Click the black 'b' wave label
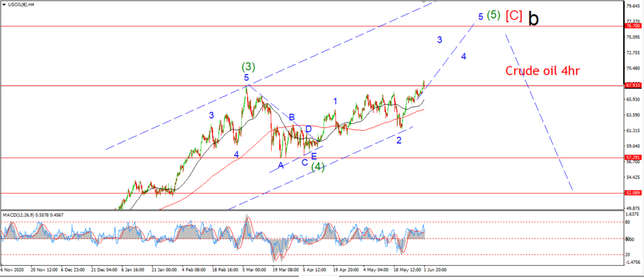The height and width of the screenshot is (277, 644). pyautogui.click(x=533, y=18)
